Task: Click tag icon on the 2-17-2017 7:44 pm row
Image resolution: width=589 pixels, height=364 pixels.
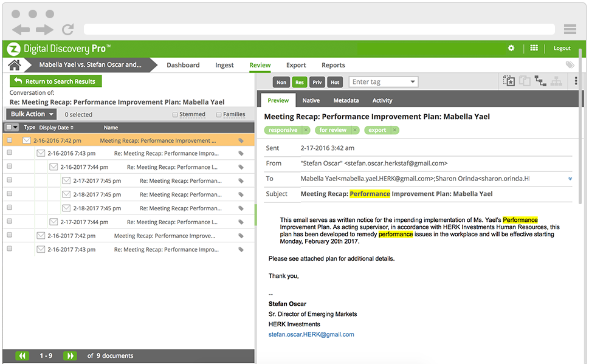Action: pos(241,222)
